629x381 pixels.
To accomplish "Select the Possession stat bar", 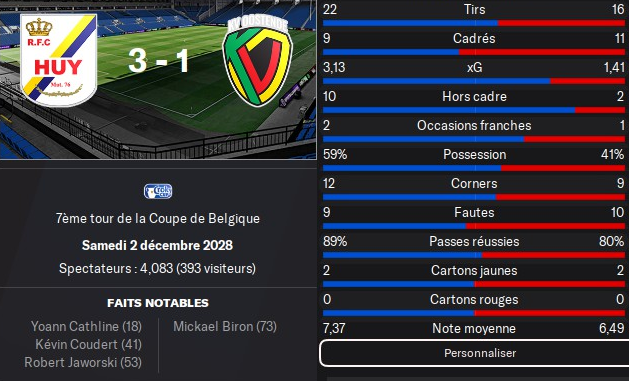I will pos(474,168).
